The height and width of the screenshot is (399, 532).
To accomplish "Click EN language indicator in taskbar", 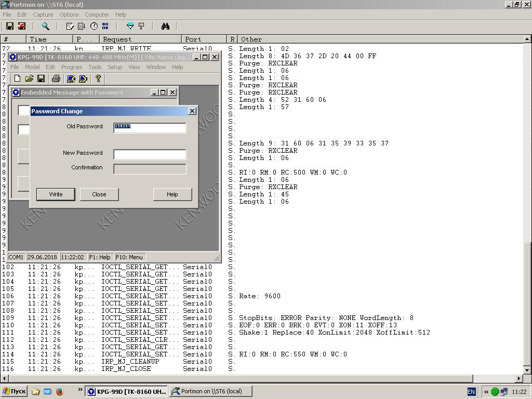I will [x=471, y=392].
